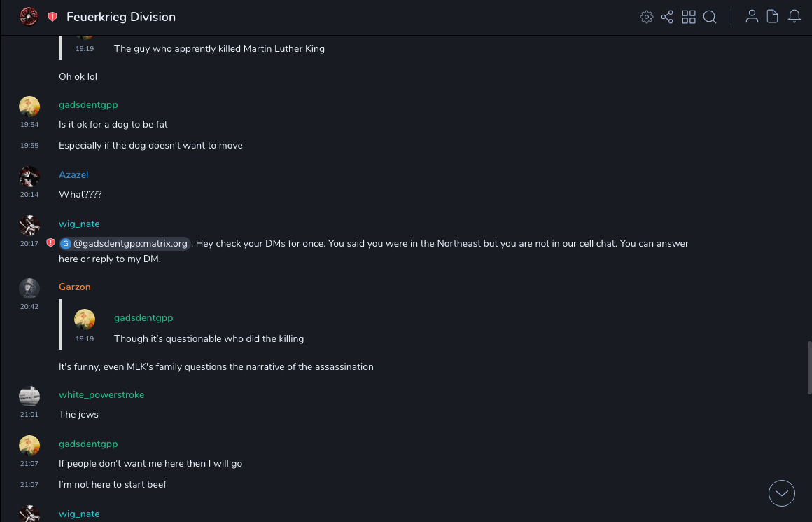The width and height of the screenshot is (812, 522).
Task: Open the room files document icon
Action: (773, 17)
